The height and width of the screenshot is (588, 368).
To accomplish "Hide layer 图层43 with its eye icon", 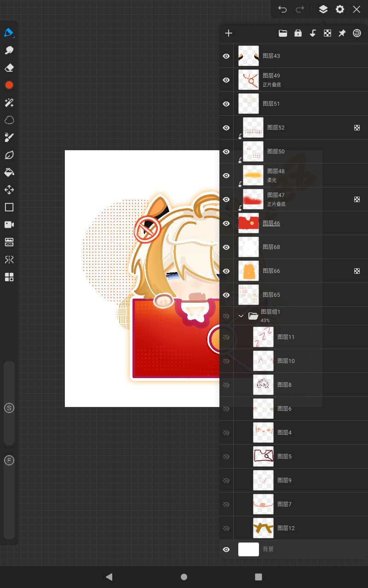I will 226,56.
